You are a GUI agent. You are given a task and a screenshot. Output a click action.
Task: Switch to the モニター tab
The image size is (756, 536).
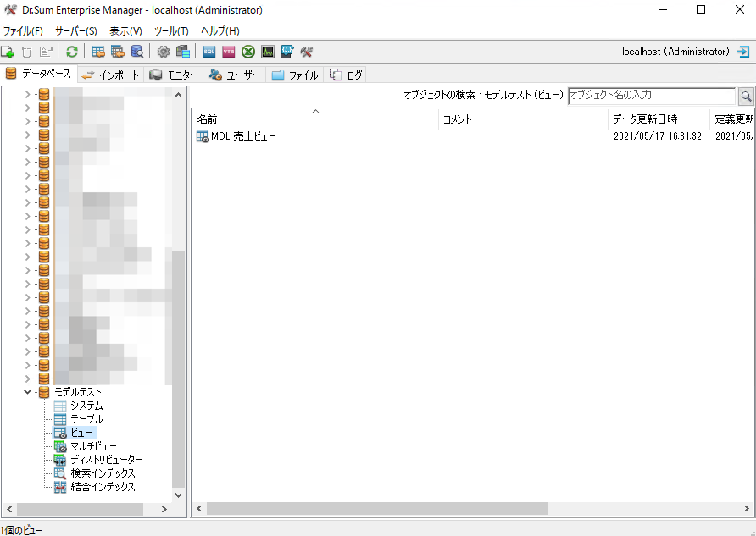[x=174, y=75]
